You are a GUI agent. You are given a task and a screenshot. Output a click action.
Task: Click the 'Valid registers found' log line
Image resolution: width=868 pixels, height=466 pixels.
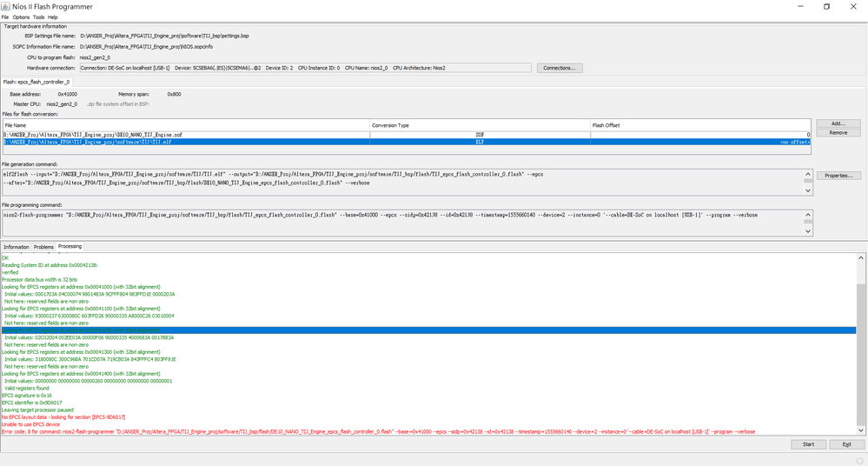(x=27, y=389)
